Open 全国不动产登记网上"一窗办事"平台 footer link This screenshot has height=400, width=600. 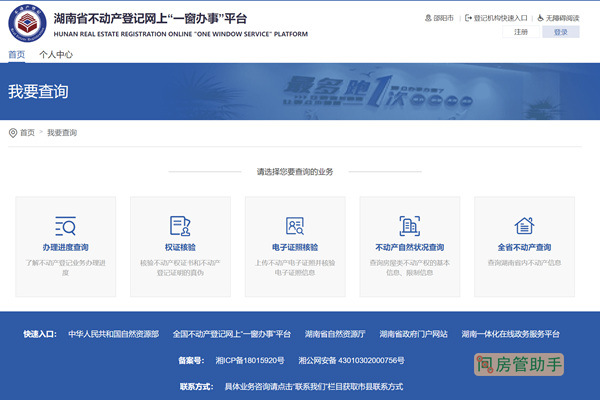pos(232,334)
